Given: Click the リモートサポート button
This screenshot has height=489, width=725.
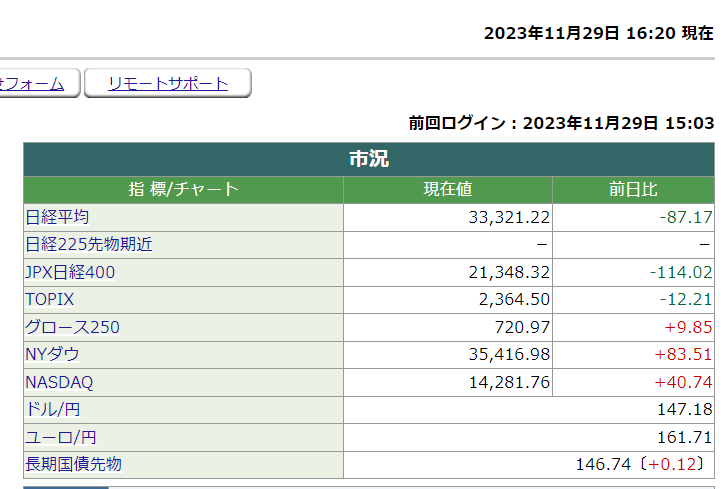Looking at the screenshot, I should [x=167, y=84].
